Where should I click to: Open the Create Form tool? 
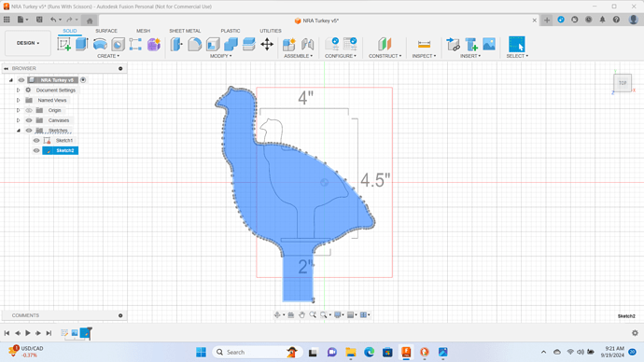tap(154, 44)
